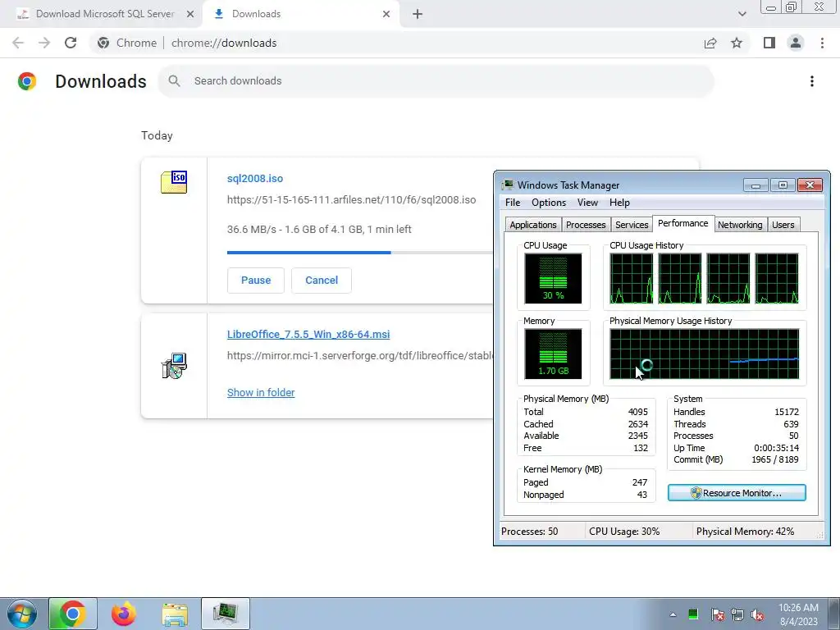840x630 pixels.
Task: Click Task Manager taskbar button
Action: coord(226,614)
